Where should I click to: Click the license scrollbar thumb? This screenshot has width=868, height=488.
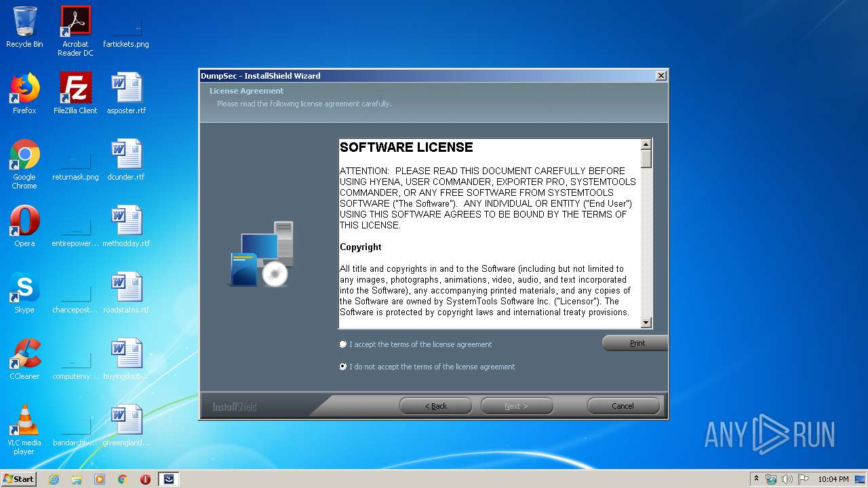[646, 159]
